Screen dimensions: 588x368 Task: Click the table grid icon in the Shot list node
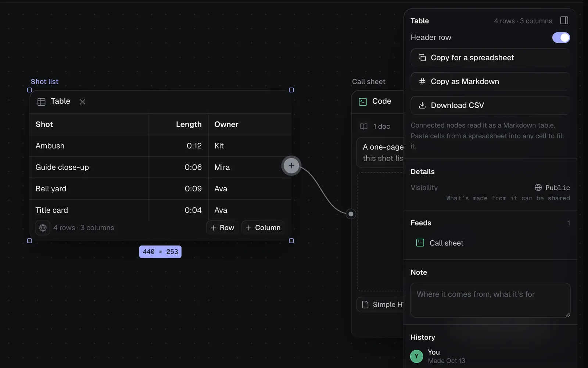[42, 102]
